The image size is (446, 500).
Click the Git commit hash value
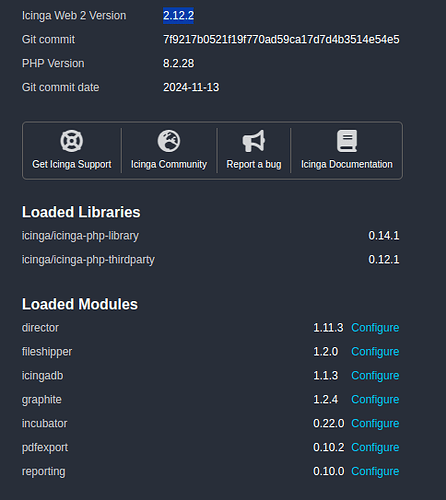(281, 40)
